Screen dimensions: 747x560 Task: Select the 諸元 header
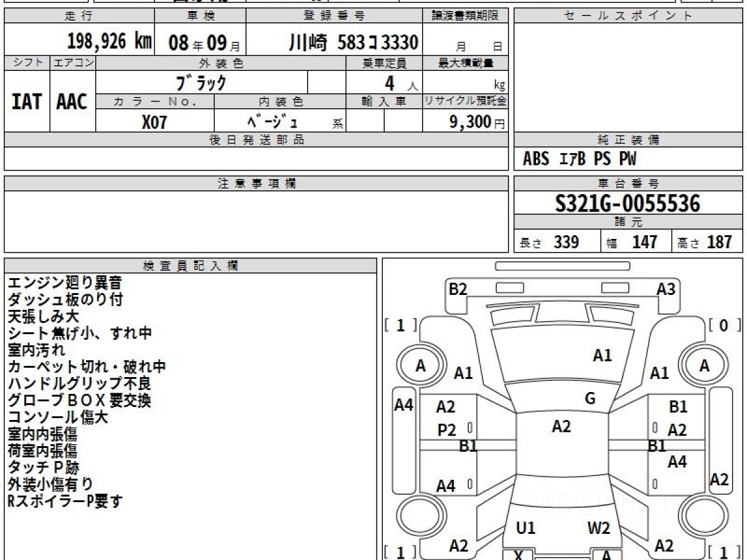point(629,222)
